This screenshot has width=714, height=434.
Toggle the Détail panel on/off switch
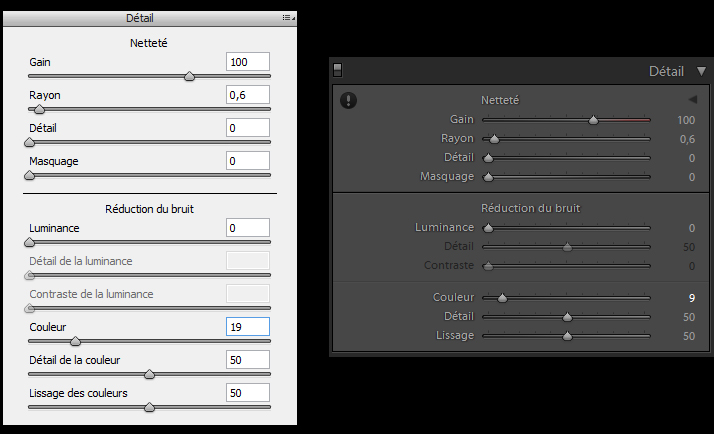(x=337, y=70)
